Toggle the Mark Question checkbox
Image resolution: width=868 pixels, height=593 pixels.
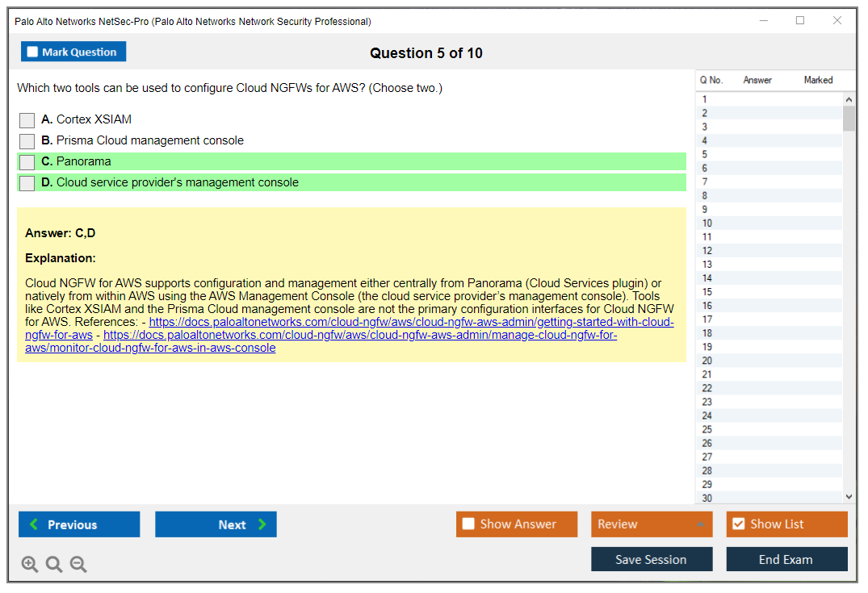33,52
